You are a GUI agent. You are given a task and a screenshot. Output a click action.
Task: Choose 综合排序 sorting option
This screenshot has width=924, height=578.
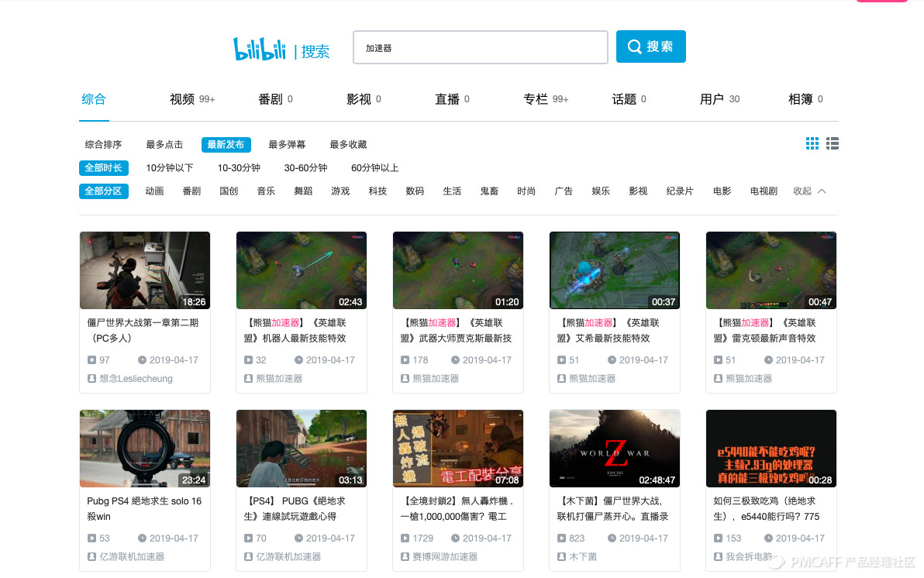point(104,145)
